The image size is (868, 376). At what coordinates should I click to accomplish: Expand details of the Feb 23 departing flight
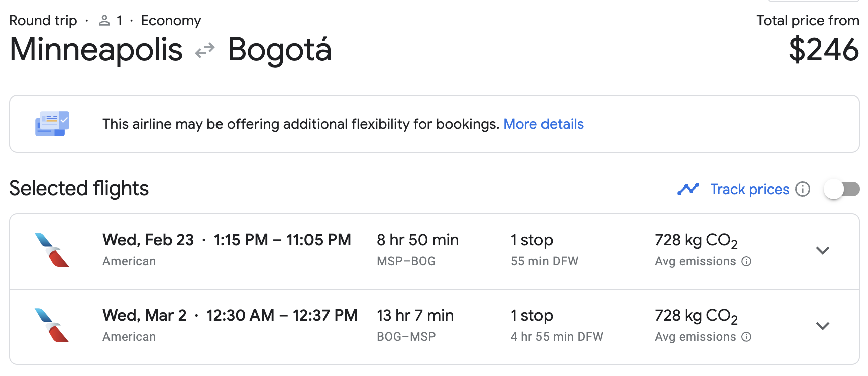pyautogui.click(x=822, y=250)
